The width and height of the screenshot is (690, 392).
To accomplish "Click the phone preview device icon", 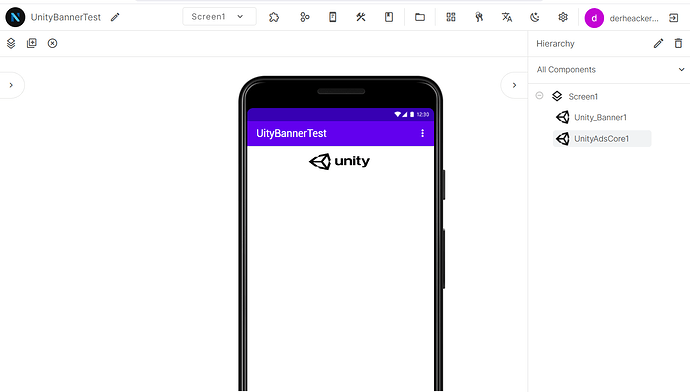I will click(333, 17).
